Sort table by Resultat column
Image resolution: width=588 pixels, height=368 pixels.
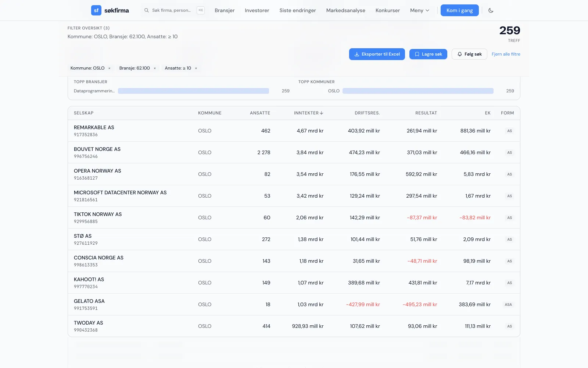pyautogui.click(x=426, y=113)
